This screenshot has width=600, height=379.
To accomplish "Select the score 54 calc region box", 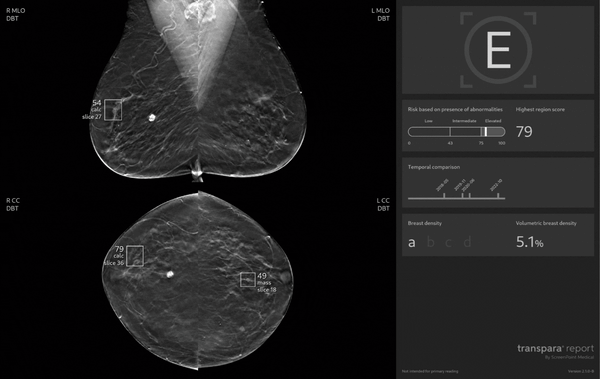I will pyautogui.click(x=113, y=110).
